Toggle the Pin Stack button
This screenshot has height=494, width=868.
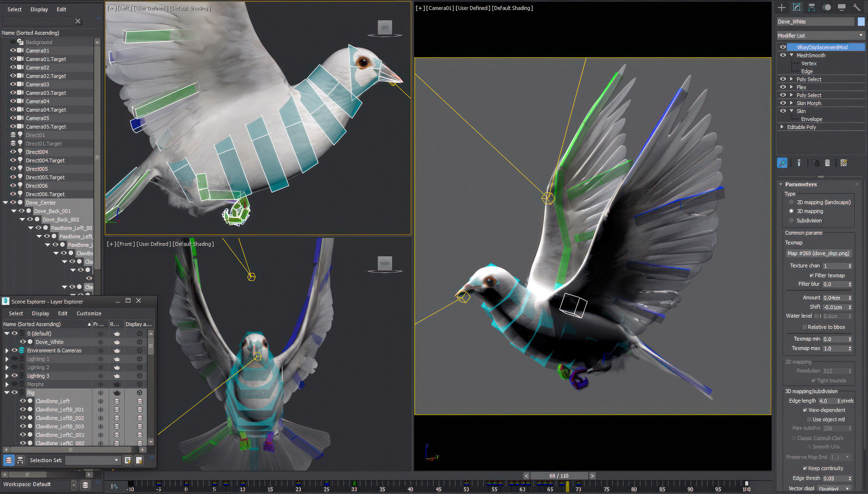pyautogui.click(x=782, y=163)
